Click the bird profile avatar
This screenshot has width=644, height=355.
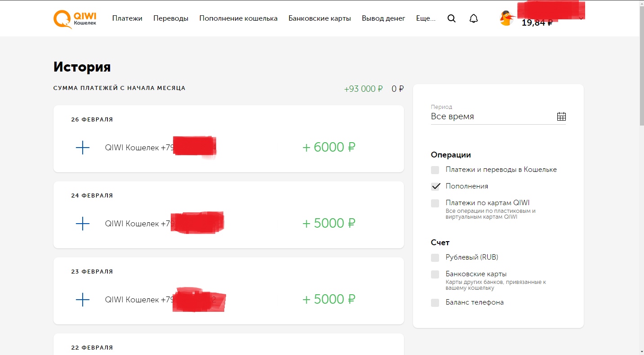pyautogui.click(x=507, y=18)
